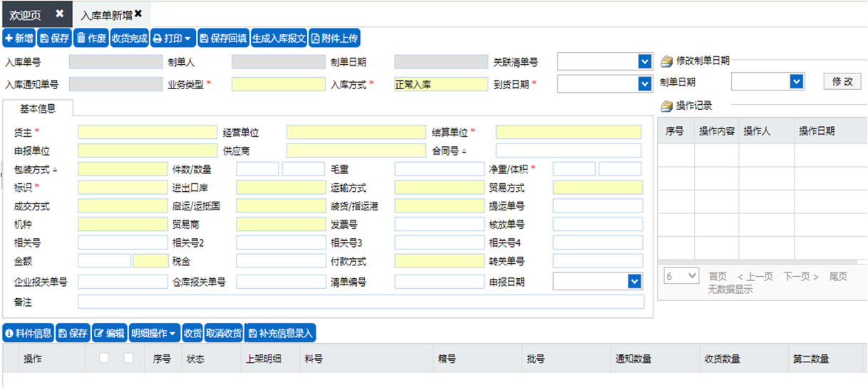Click the 保存回填 toolbar icon
Viewport: 868px width, 388px height.
point(204,39)
